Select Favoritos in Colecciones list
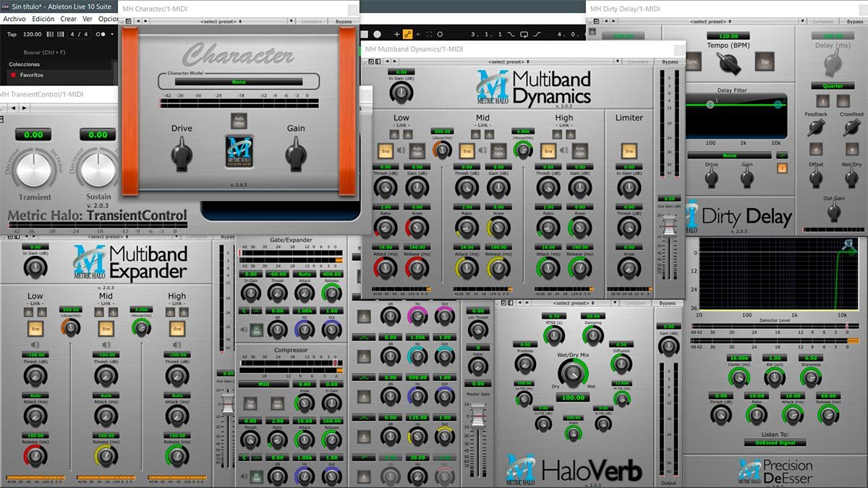The image size is (868, 488). pos(31,74)
